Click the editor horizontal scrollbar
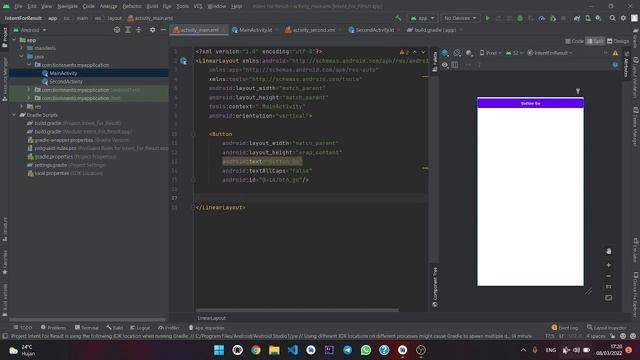640x360 pixels. coord(297,310)
